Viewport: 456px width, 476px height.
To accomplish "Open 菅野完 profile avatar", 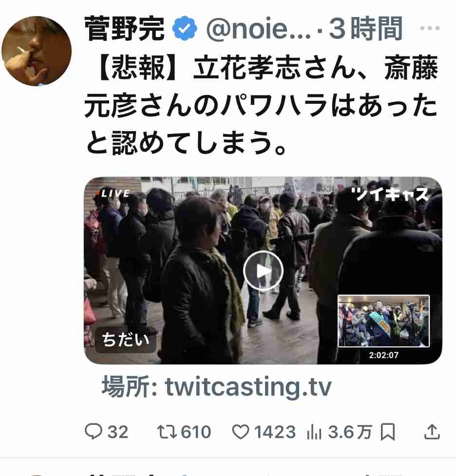I will click(x=37, y=51).
